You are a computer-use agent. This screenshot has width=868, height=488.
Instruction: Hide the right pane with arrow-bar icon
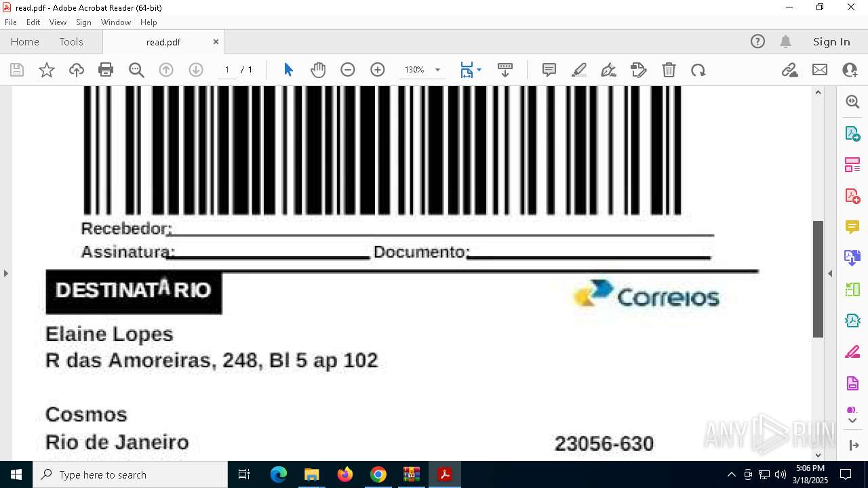[852, 445]
